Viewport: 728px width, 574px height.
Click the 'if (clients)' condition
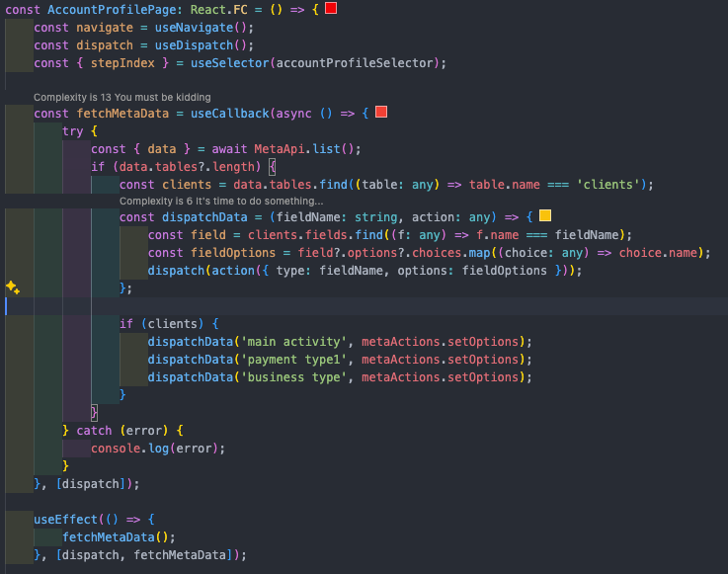tap(162, 324)
